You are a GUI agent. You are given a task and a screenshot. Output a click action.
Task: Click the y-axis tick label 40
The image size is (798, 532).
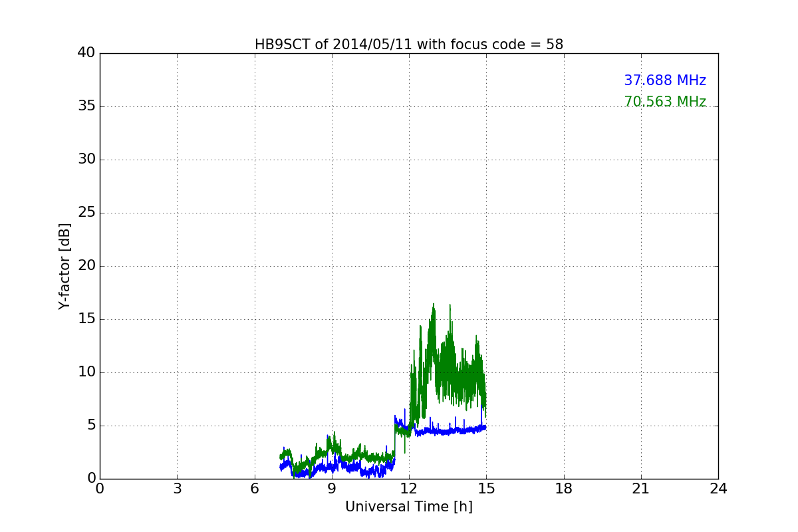tap(86, 53)
